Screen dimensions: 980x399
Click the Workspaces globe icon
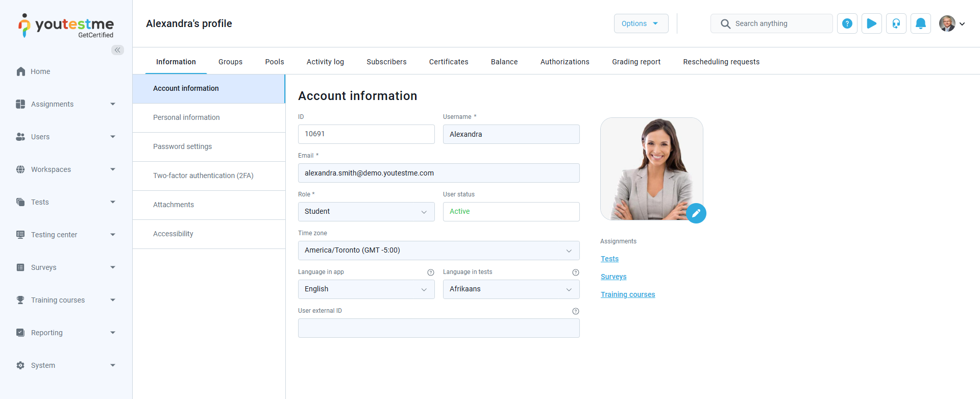pyautogui.click(x=20, y=169)
